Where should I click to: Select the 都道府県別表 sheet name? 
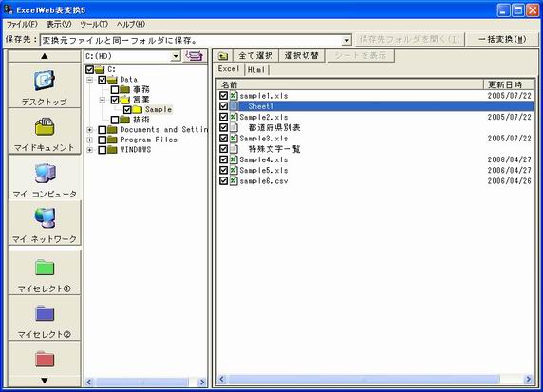[x=274, y=127]
